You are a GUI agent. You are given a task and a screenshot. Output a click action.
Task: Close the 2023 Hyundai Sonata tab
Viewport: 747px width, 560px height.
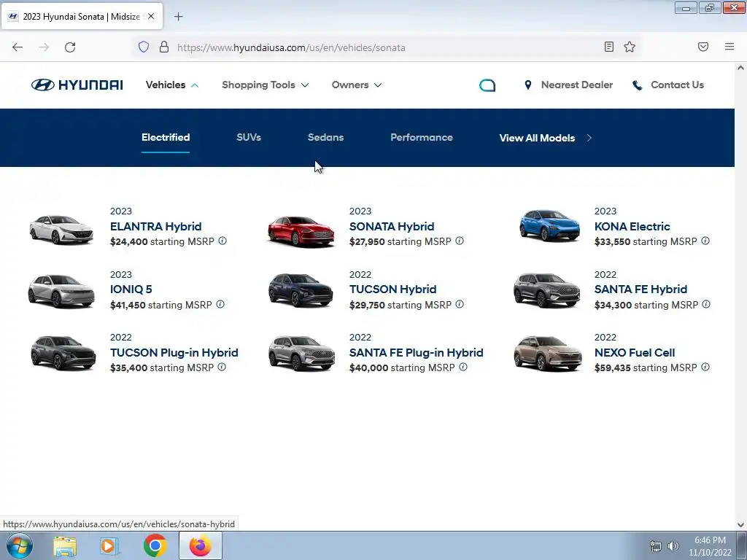point(151,16)
